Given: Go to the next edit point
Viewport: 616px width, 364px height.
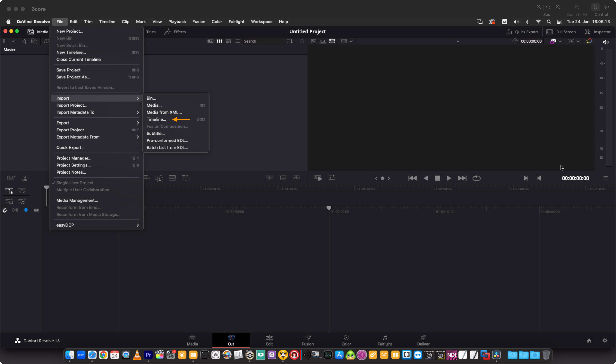Looking at the screenshot, I should 526,178.
